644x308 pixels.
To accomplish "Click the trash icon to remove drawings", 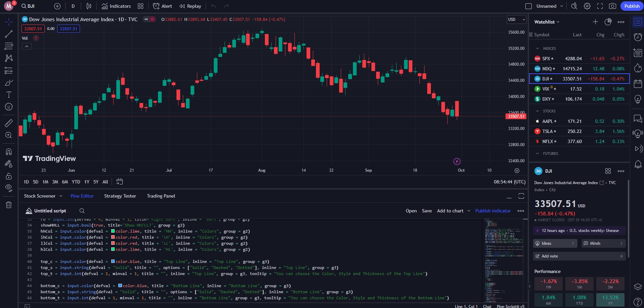I will (x=9, y=205).
